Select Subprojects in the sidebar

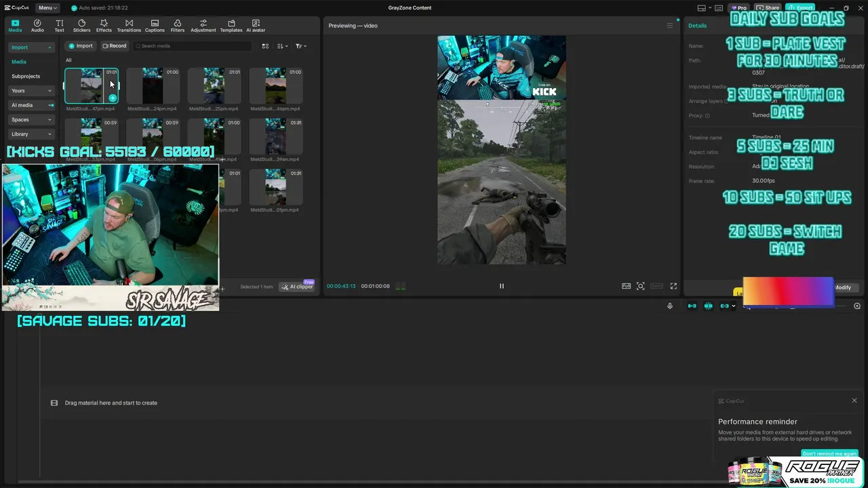pyautogui.click(x=26, y=77)
